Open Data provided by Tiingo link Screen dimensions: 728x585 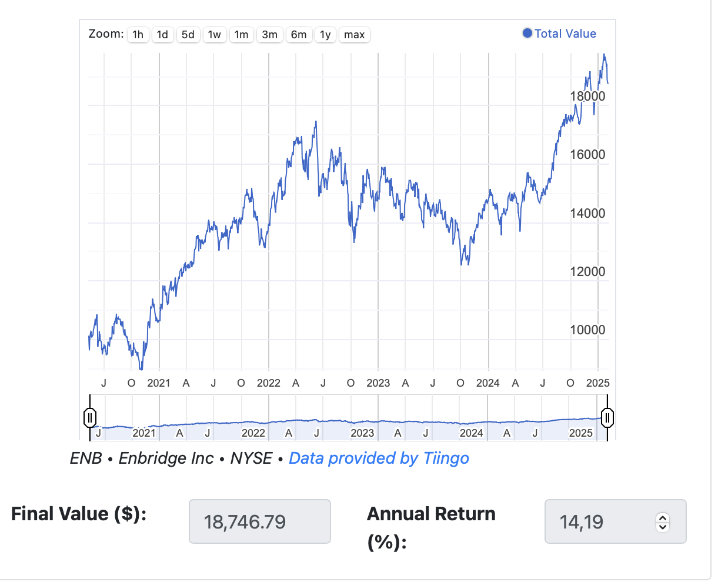[x=379, y=458]
